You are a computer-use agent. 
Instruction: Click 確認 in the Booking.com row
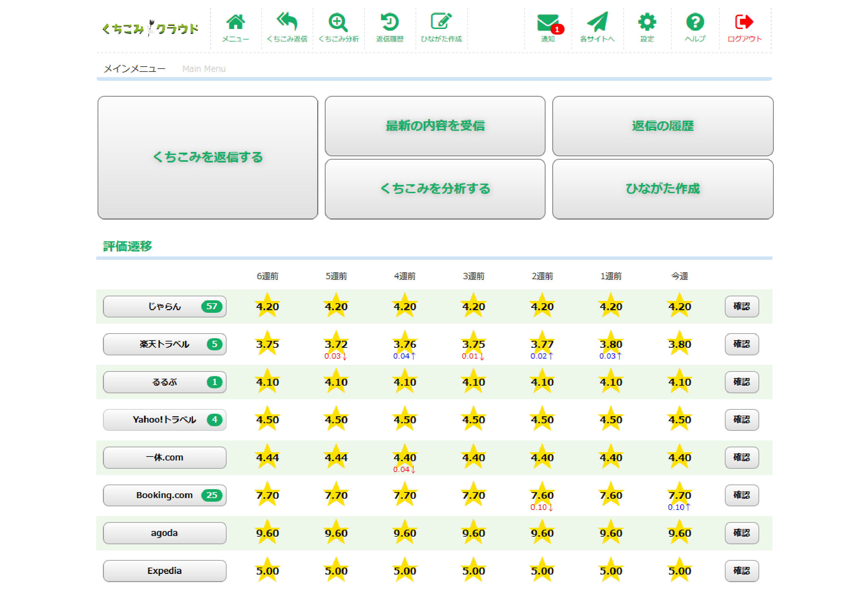(x=742, y=495)
